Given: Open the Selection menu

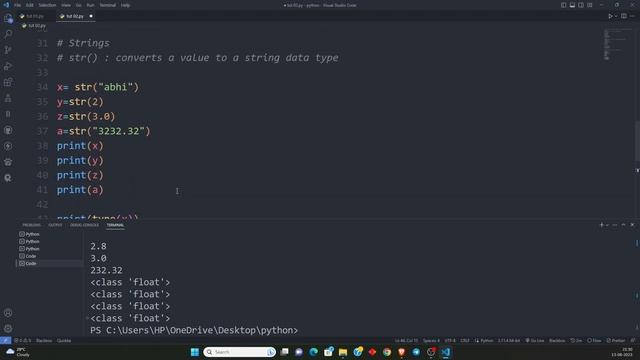Looking at the screenshot, I should (47, 5).
